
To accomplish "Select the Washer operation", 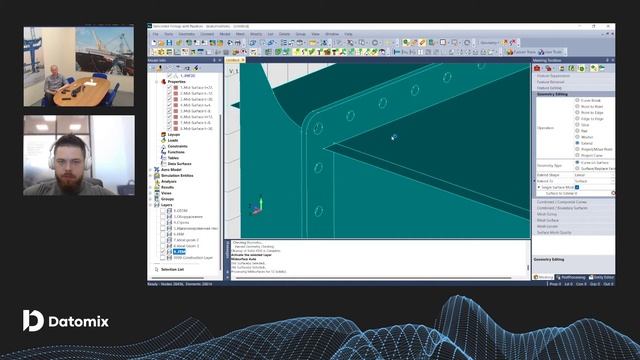I will tap(577, 137).
